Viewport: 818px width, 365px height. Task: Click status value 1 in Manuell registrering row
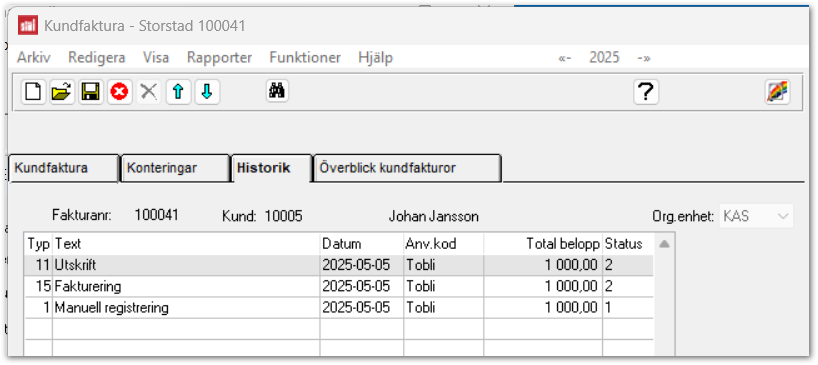(x=609, y=308)
